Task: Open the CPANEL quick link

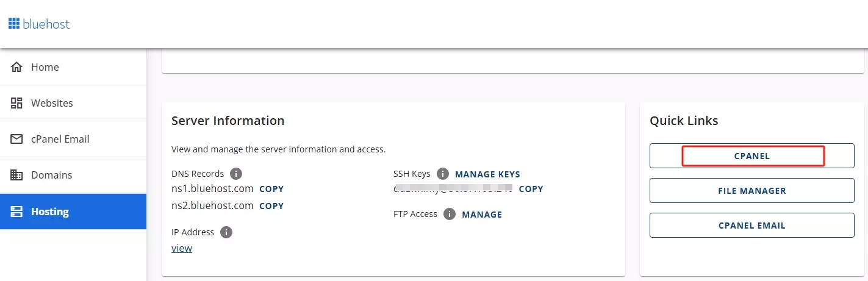Action: [751, 156]
